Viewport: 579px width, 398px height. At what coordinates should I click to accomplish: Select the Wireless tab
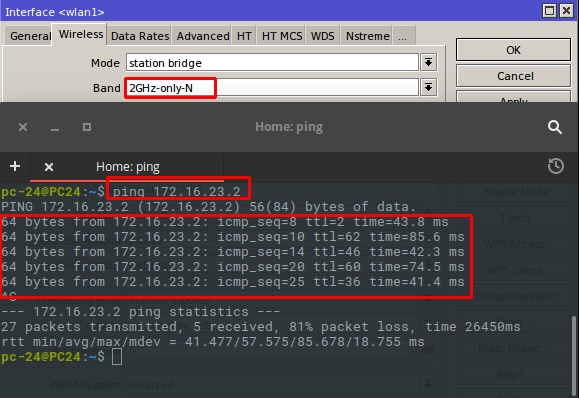click(x=81, y=34)
